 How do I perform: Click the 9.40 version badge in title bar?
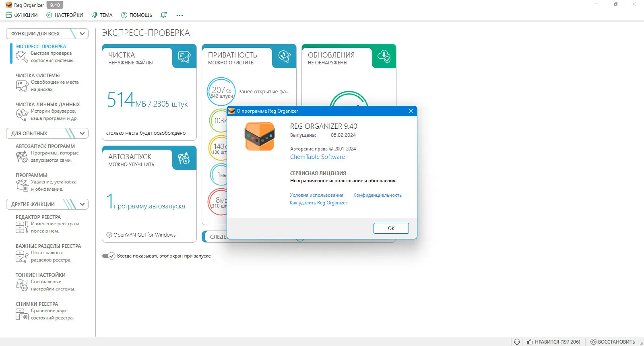tap(55, 5)
